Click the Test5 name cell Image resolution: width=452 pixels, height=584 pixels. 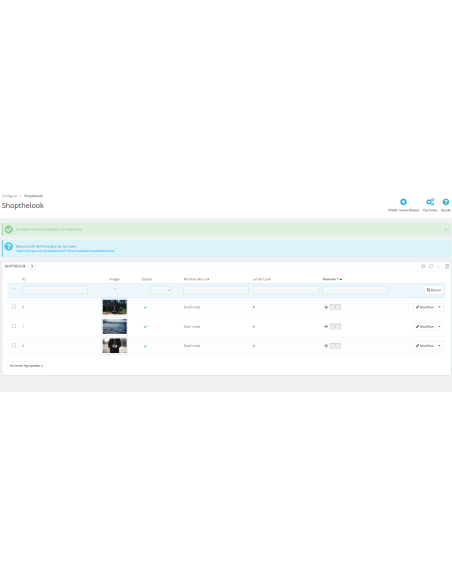(192, 307)
